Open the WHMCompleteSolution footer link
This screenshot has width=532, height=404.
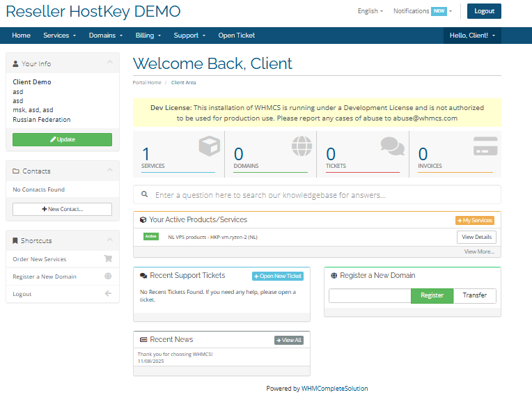point(334,389)
